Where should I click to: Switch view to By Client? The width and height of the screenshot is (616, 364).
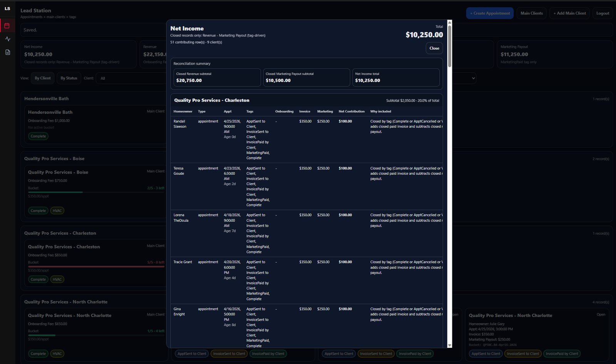pyautogui.click(x=42, y=78)
